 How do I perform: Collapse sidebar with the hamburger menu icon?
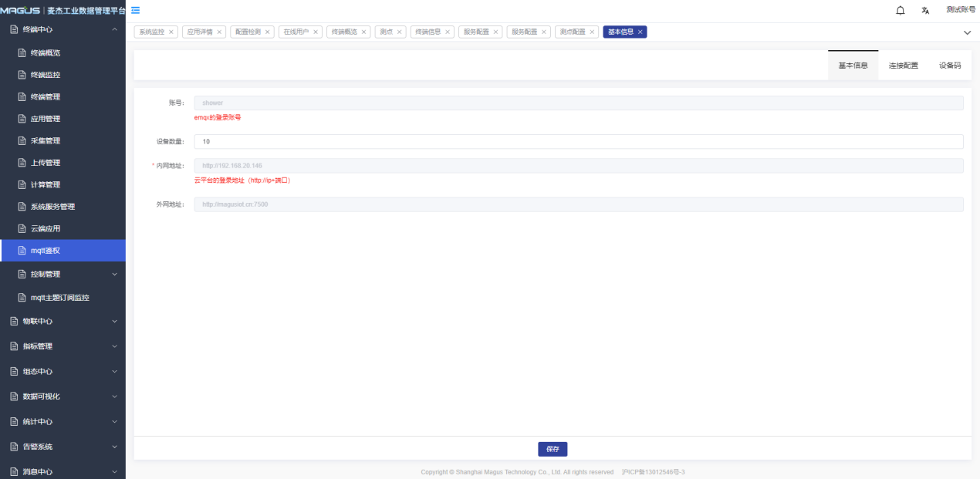coord(136,10)
